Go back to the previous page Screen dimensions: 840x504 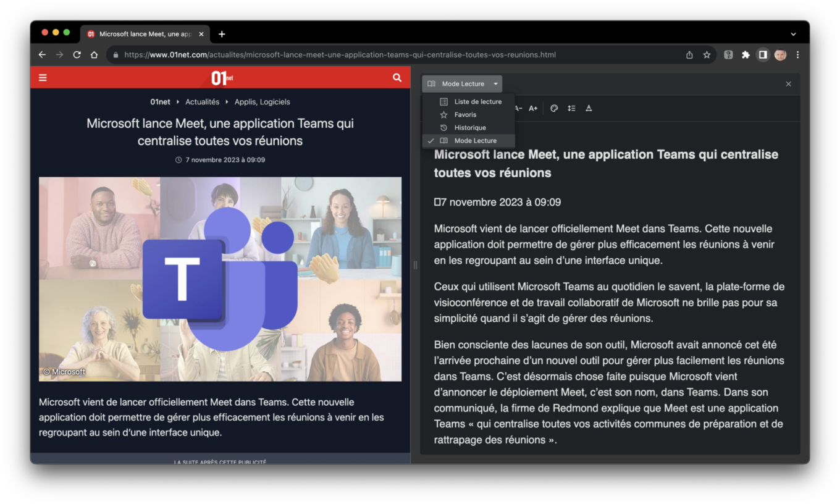coord(42,54)
